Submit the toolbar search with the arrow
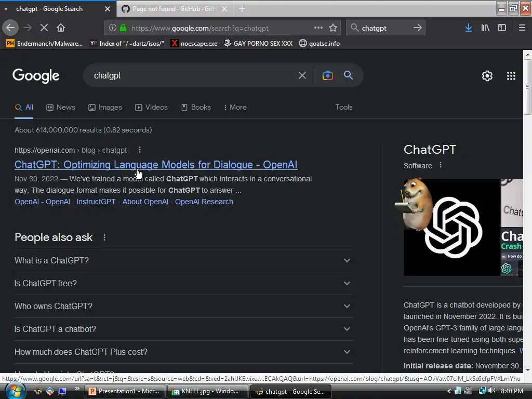Viewport: 532px width, 399px height. pyautogui.click(x=417, y=28)
